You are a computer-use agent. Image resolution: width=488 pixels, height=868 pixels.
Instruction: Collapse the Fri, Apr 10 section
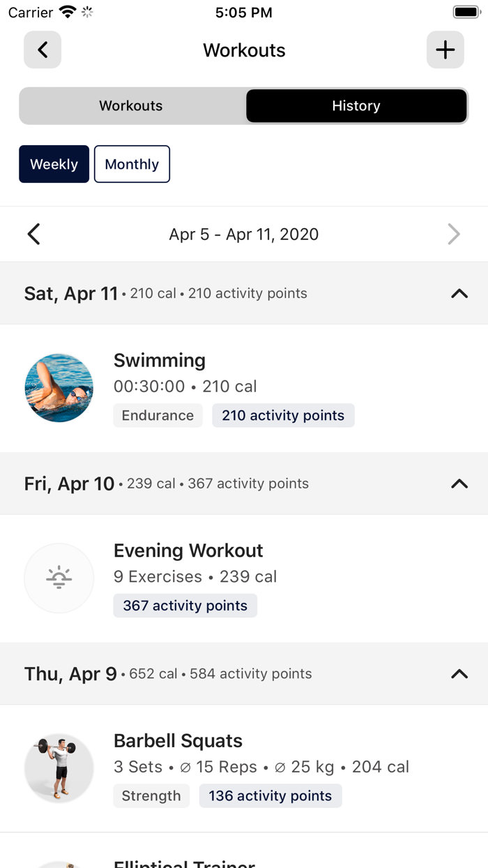[x=459, y=483]
